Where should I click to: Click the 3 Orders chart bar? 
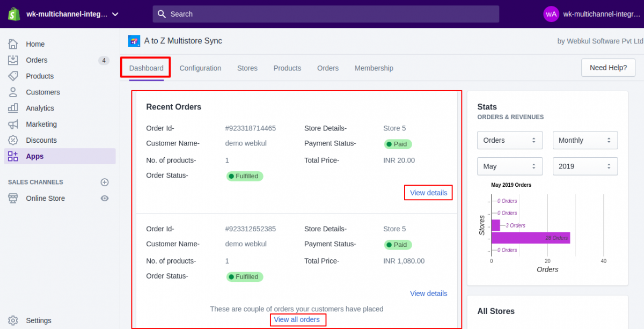(x=496, y=225)
